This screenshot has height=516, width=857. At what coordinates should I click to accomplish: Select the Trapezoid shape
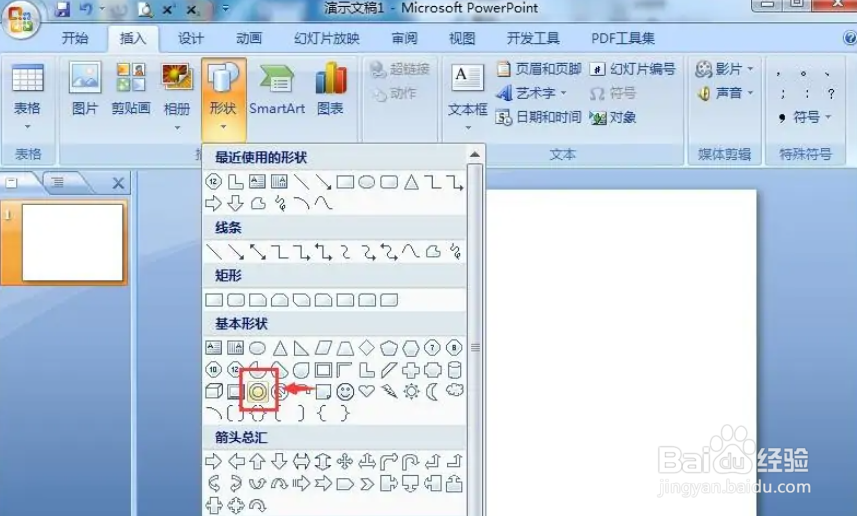345,348
